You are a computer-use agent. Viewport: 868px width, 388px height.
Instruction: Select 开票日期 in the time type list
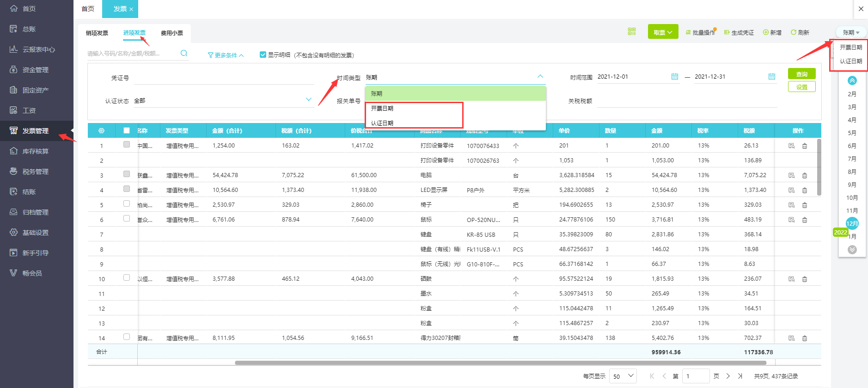pos(382,108)
